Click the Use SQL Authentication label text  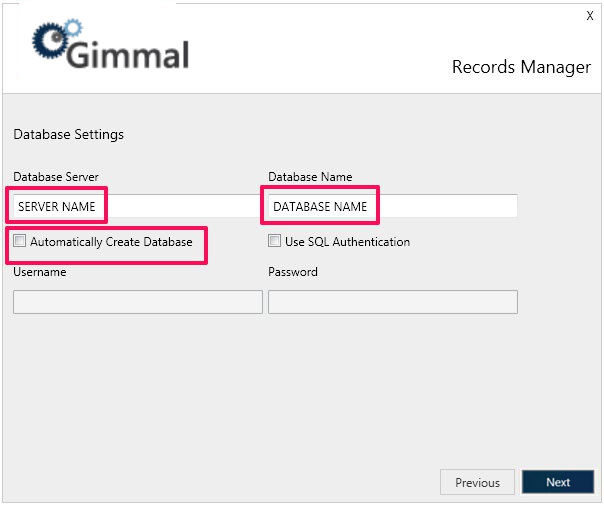347,242
